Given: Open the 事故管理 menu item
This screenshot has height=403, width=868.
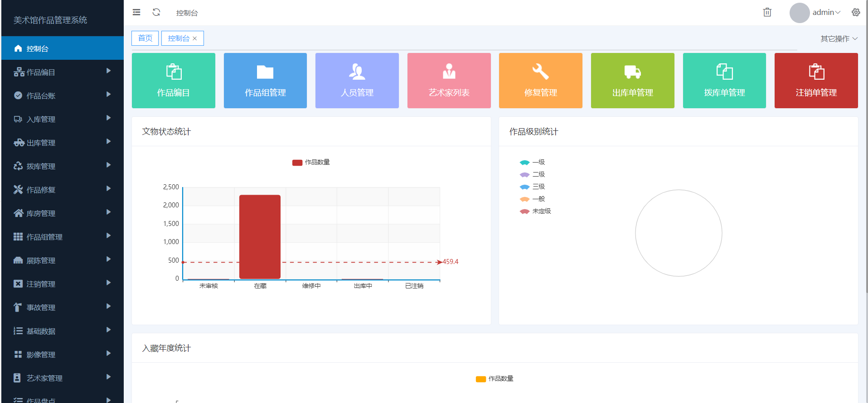Looking at the screenshot, I should 63,307.
